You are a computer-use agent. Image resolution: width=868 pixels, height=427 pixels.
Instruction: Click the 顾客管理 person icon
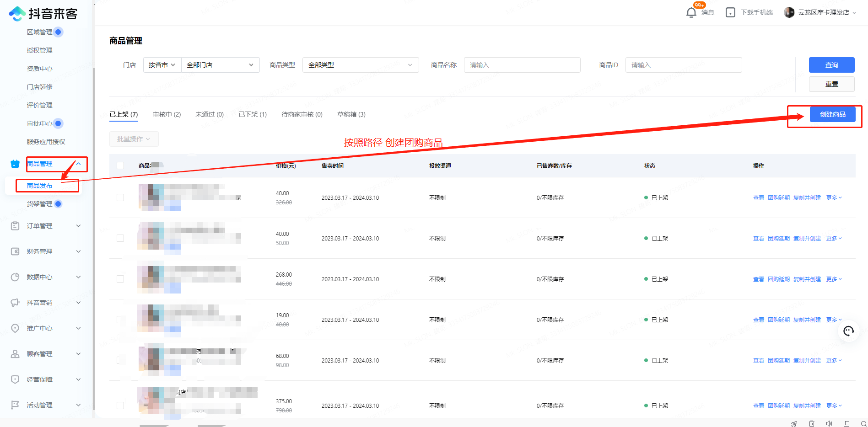pyautogui.click(x=15, y=354)
